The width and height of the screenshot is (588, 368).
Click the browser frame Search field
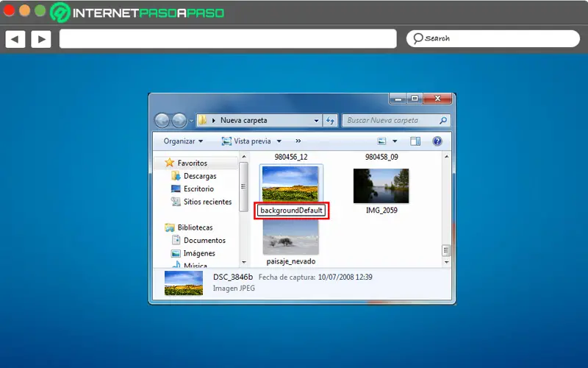pos(493,39)
